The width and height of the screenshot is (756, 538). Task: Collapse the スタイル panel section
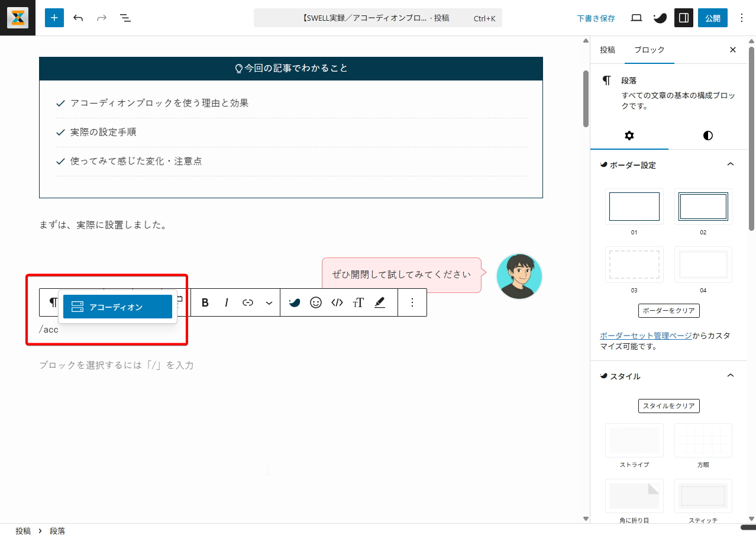coord(730,376)
